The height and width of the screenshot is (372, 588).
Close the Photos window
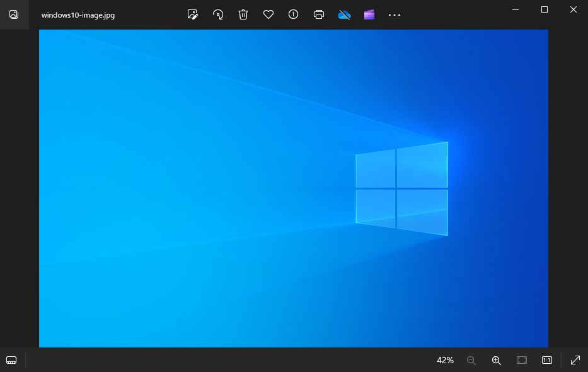pos(574,9)
